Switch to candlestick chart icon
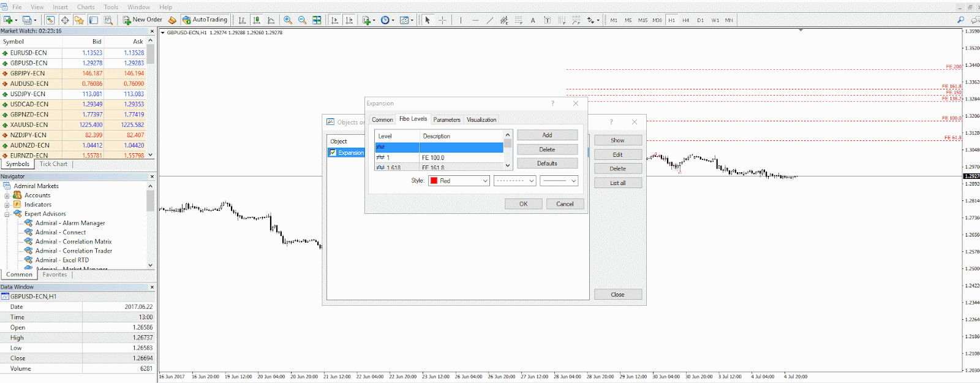Viewport: 980px width, 383px height. (257, 20)
